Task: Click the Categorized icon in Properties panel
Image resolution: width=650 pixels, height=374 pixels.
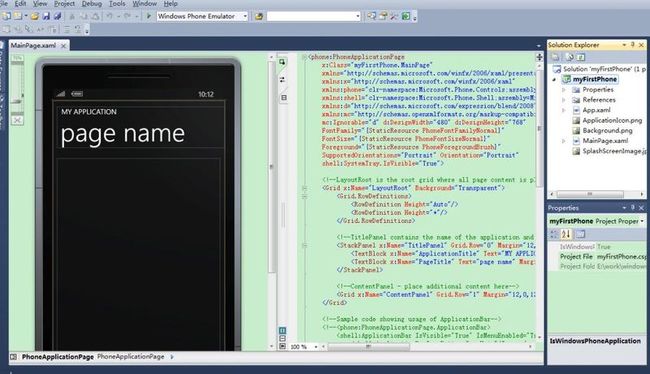Action: [x=554, y=234]
